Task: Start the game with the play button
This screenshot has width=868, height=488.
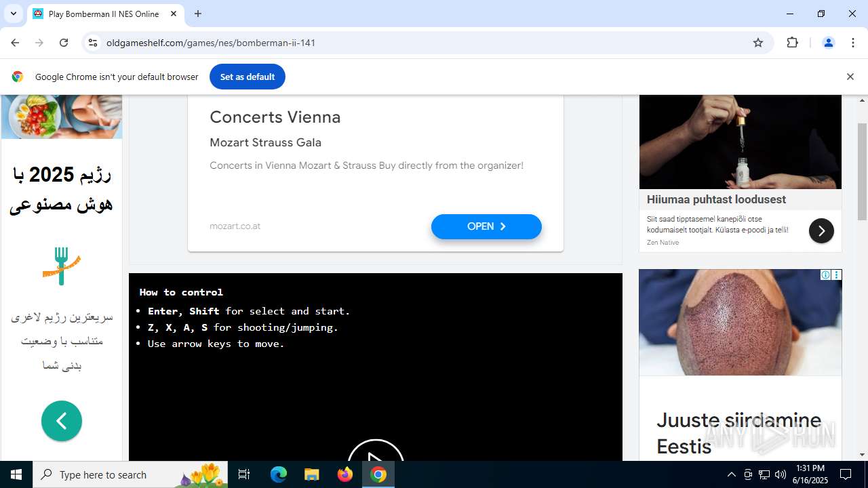Action: [x=376, y=451]
